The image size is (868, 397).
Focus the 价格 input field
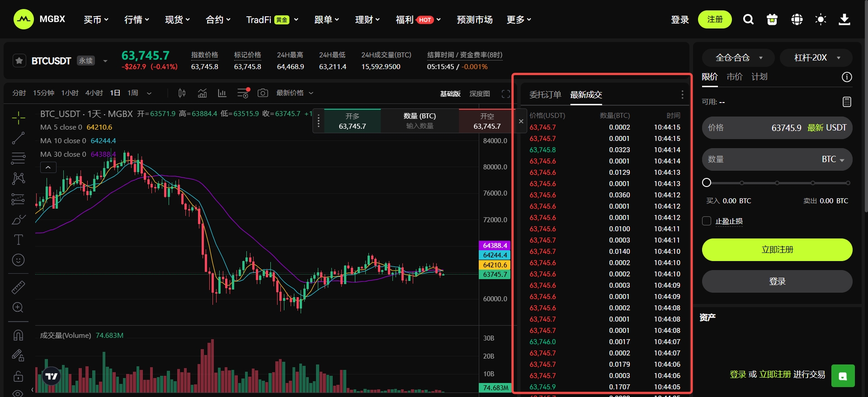(x=777, y=128)
